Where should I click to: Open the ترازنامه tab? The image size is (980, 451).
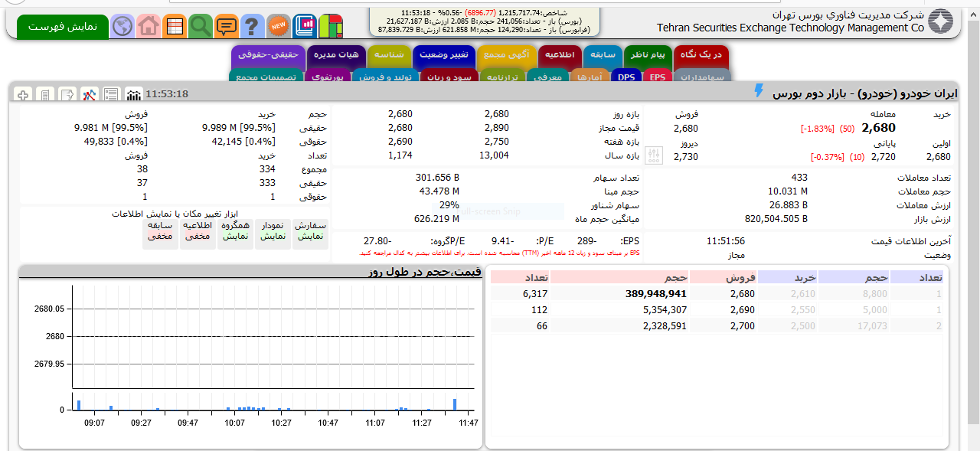point(502,77)
